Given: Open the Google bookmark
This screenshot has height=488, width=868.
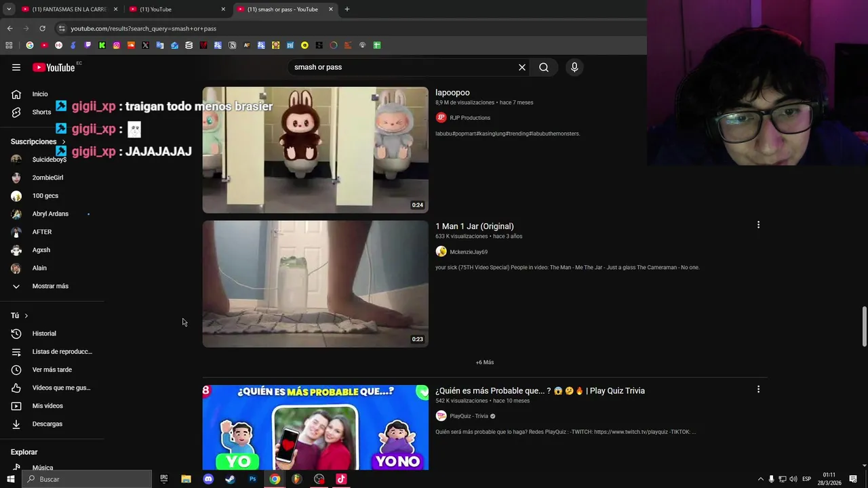Looking at the screenshot, I should (x=30, y=45).
